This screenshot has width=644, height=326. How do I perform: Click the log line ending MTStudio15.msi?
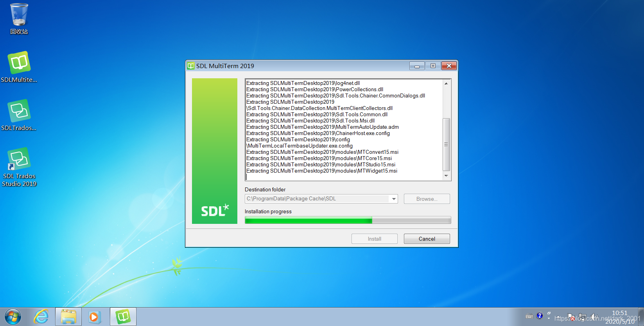(x=321, y=164)
